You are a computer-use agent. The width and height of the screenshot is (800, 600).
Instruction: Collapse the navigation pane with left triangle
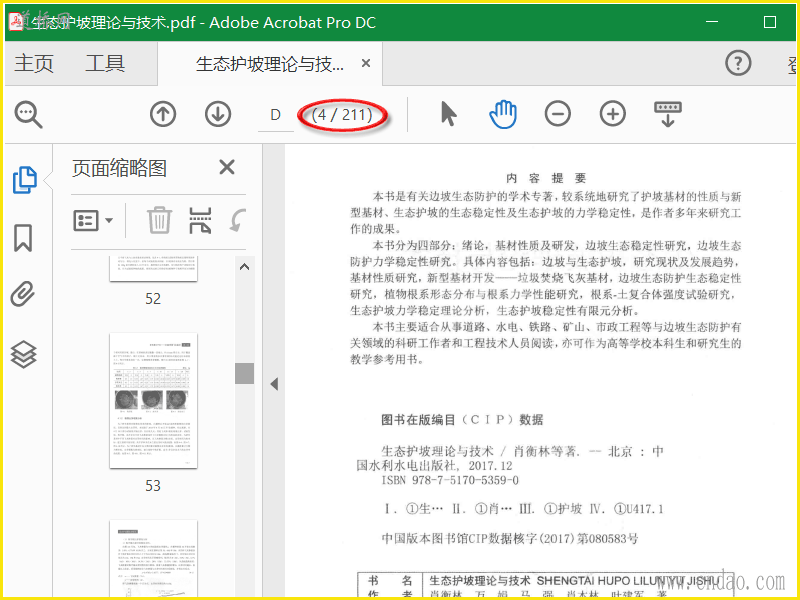click(274, 384)
